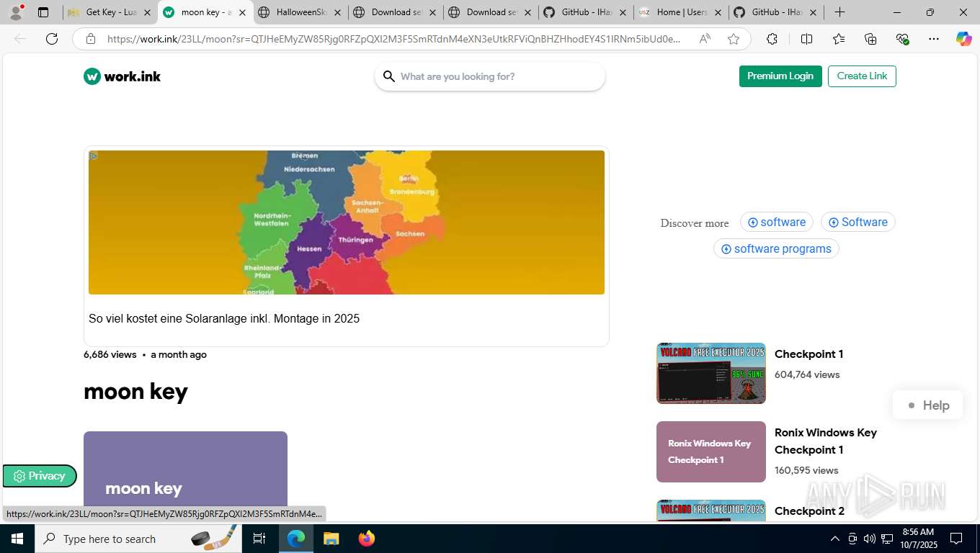View site information lock icon
The width and height of the screenshot is (980, 553).
pyautogui.click(x=91, y=39)
